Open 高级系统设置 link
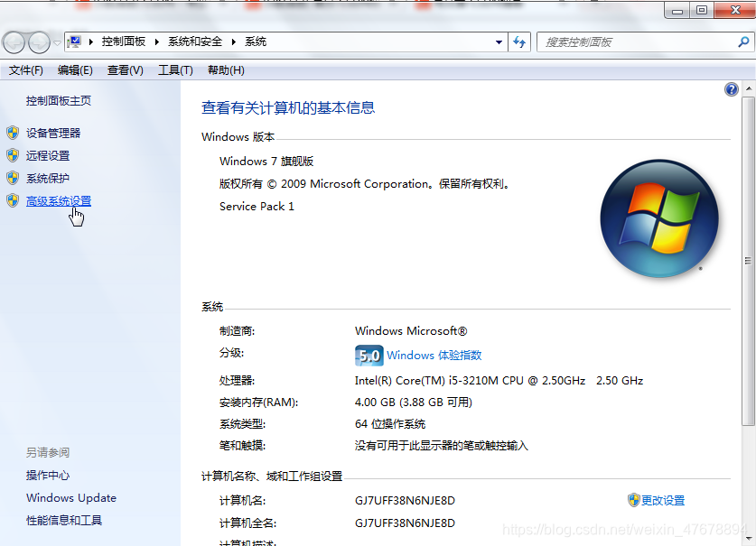This screenshot has height=546, width=756. [x=59, y=201]
